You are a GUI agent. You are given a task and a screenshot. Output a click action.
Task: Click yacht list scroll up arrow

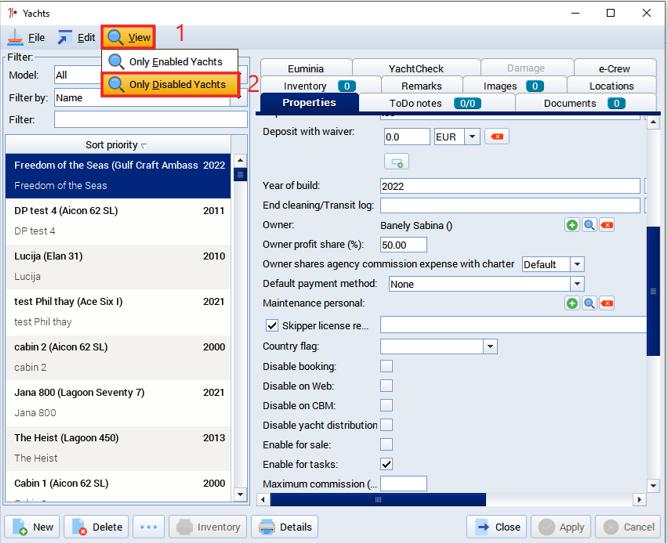(x=240, y=161)
